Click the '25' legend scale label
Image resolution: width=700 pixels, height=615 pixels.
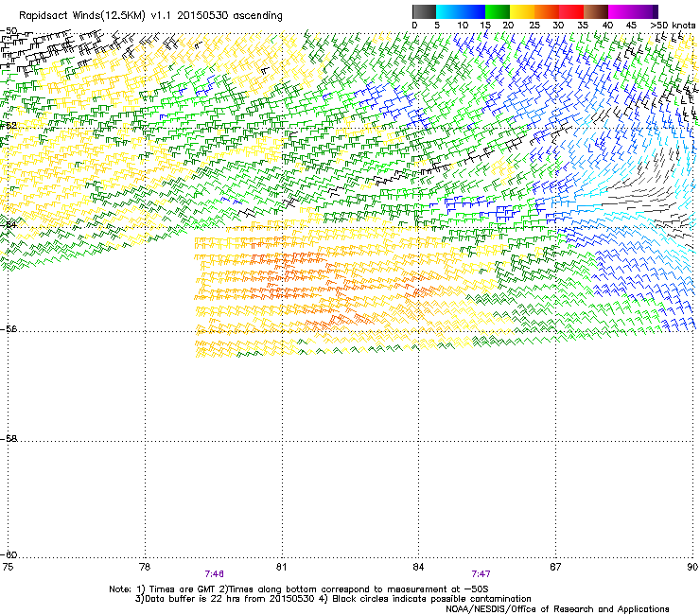coord(534,26)
